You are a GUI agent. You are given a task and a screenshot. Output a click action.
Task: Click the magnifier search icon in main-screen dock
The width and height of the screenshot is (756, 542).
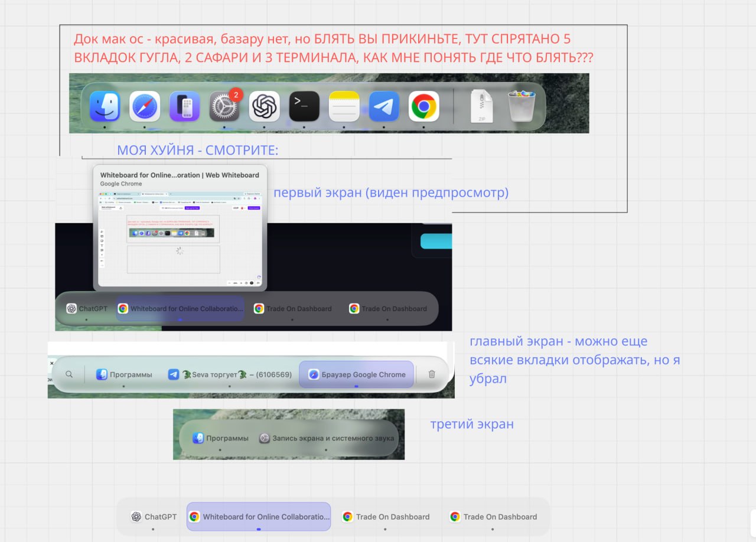(70, 374)
